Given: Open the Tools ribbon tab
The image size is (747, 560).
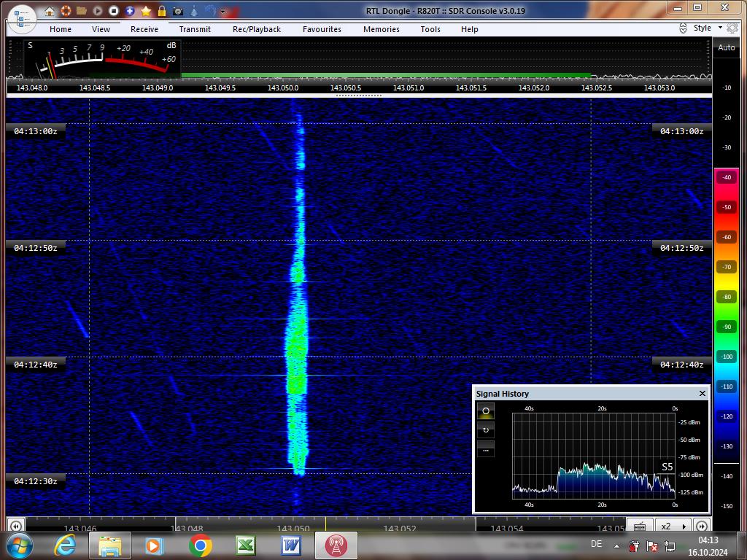Looking at the screenshot, I should (x=430, y=29).
